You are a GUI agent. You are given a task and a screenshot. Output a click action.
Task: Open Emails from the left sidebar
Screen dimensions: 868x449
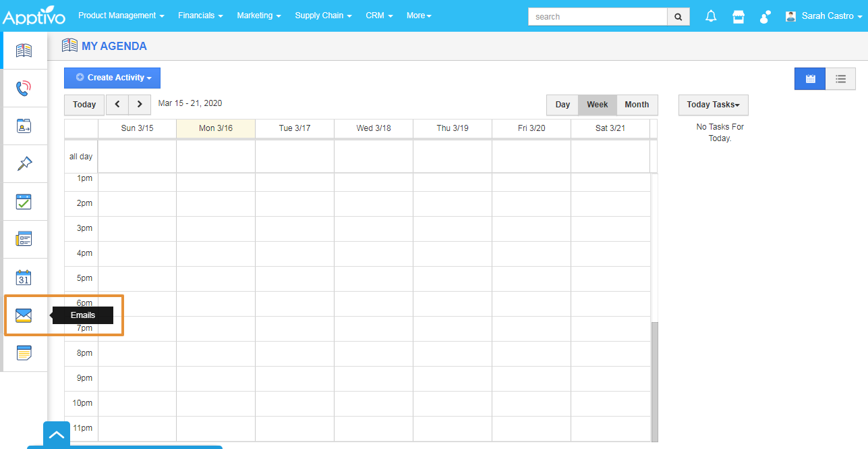tap(24, 315)
